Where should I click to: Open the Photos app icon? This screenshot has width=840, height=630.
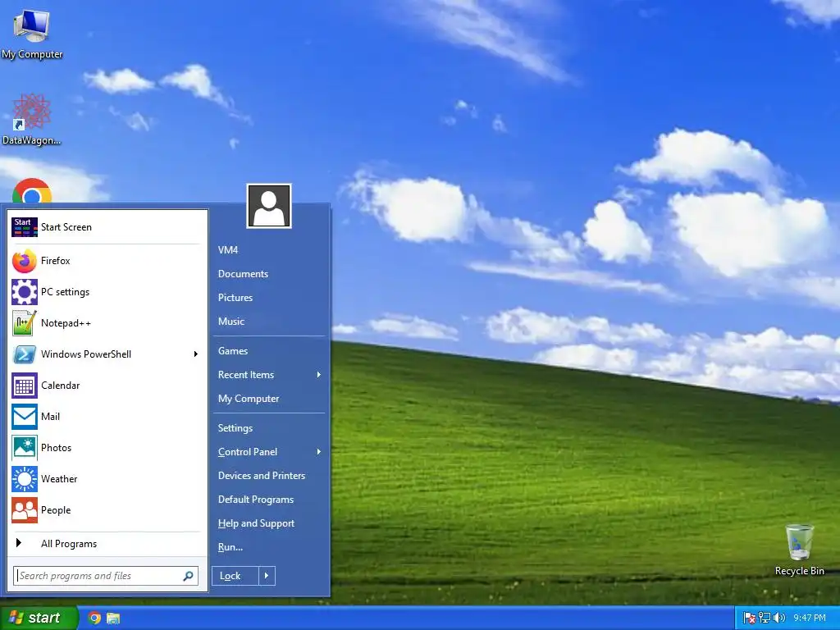pyautogui.click(x=25, y=447)
